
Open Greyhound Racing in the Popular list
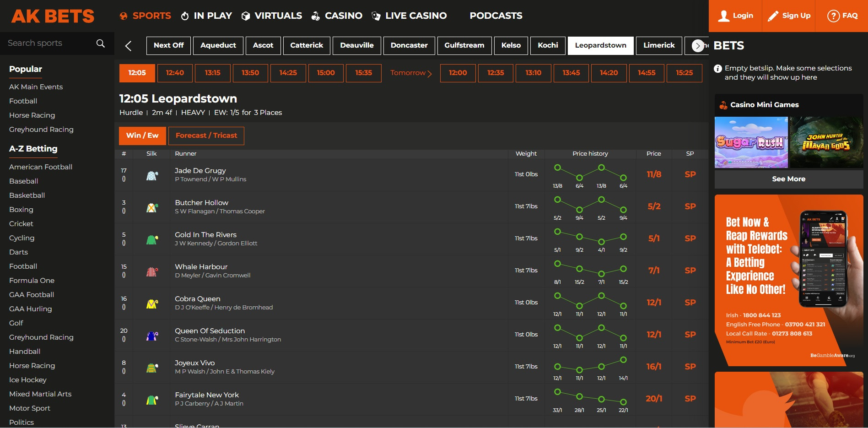click(x=41, y=130)
